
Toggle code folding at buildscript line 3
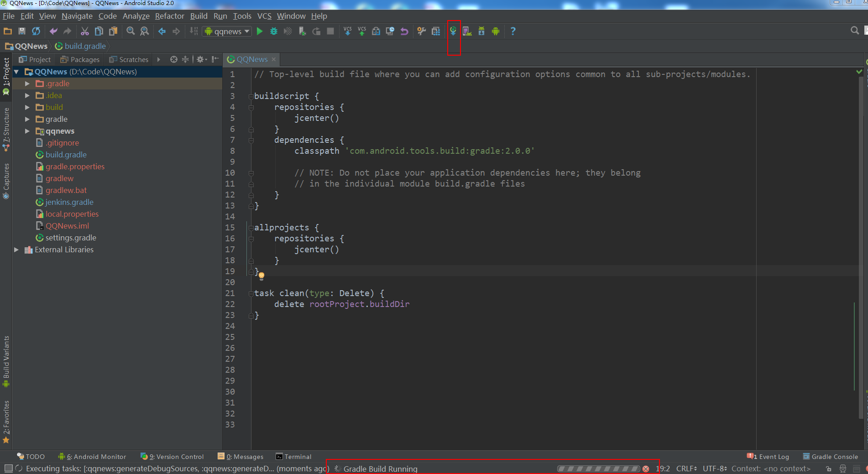(x=251, y=96)
